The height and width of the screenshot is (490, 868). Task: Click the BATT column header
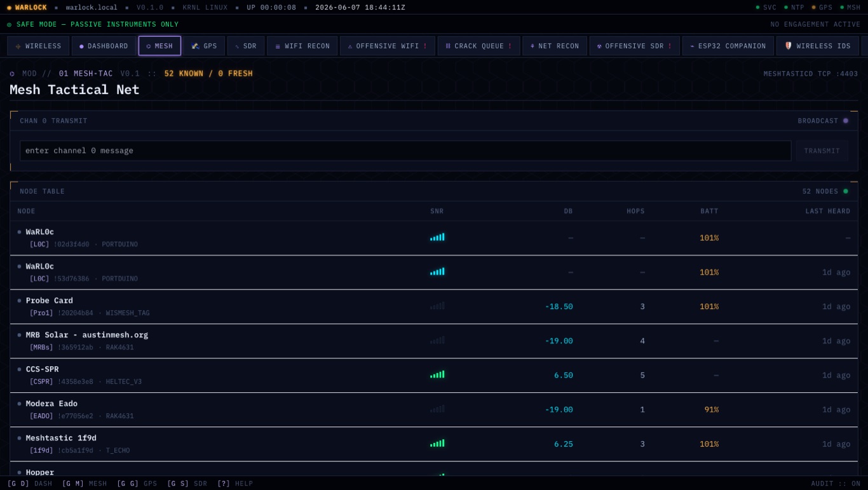709,211
